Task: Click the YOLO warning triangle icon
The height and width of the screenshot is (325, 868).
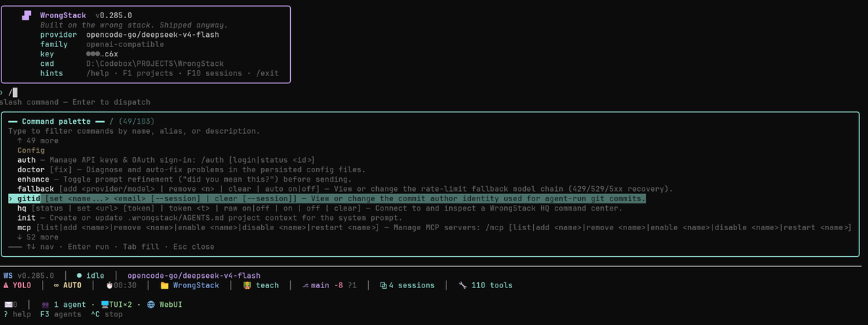Action: click(x=7, y=285)
